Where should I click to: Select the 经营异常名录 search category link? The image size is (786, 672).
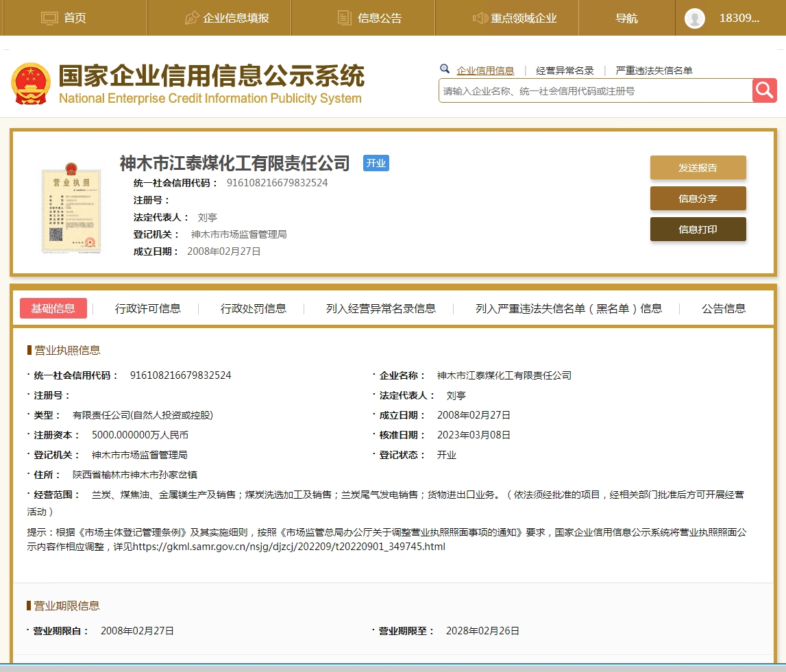pos(565,71)
